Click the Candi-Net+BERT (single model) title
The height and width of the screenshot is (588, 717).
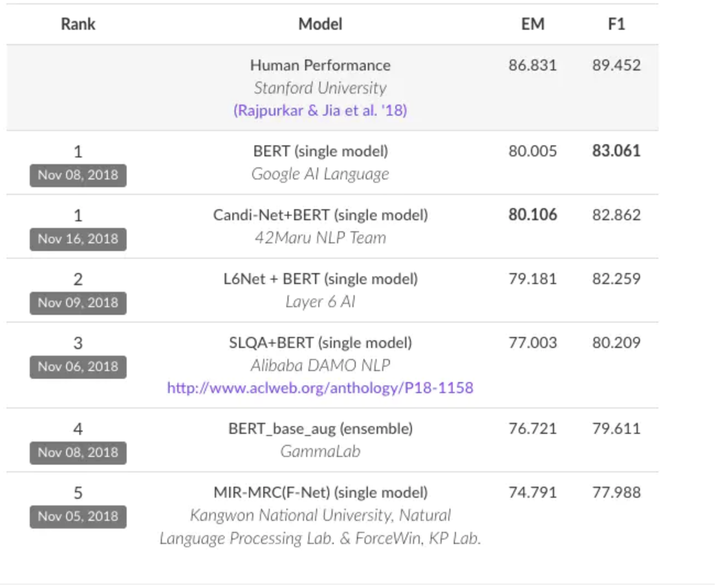pos(321,215)
